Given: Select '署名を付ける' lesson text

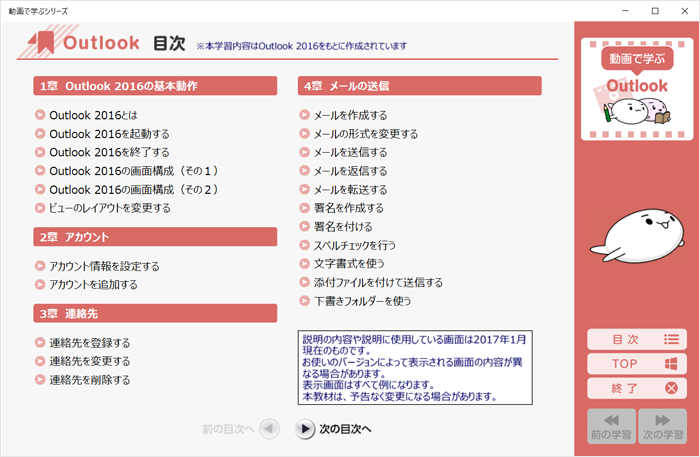Looking at the screenshot, I should click(343, 227).
